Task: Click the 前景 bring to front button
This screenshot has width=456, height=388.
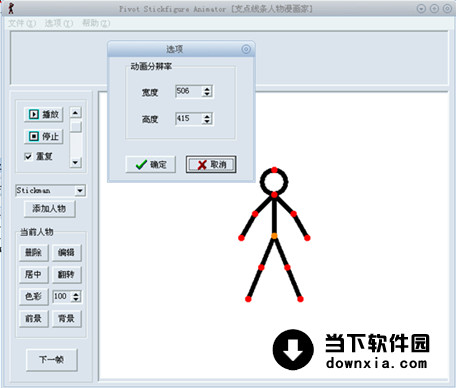Action: coord(34,318)
